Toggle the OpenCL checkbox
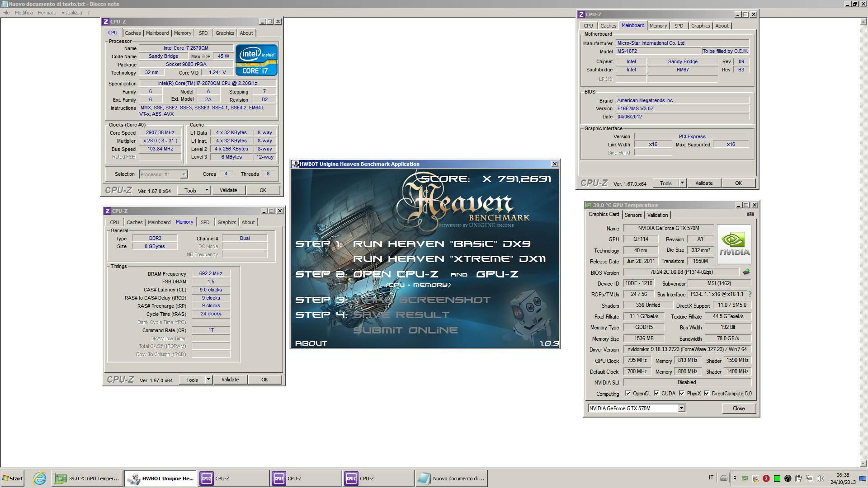 (628, 394)
